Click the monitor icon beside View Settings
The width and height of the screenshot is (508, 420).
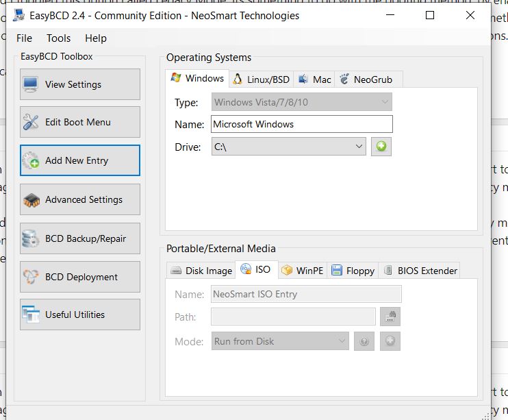(31, 84)
